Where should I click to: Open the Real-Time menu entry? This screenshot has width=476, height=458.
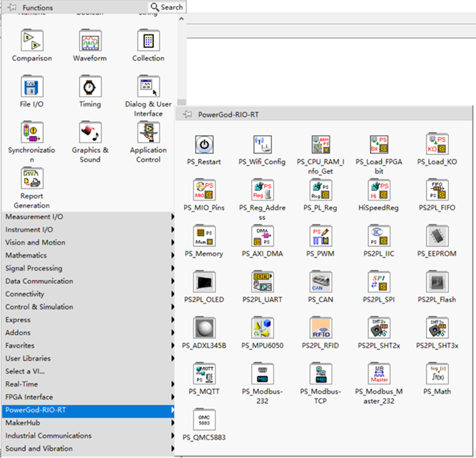coord(88,384)
